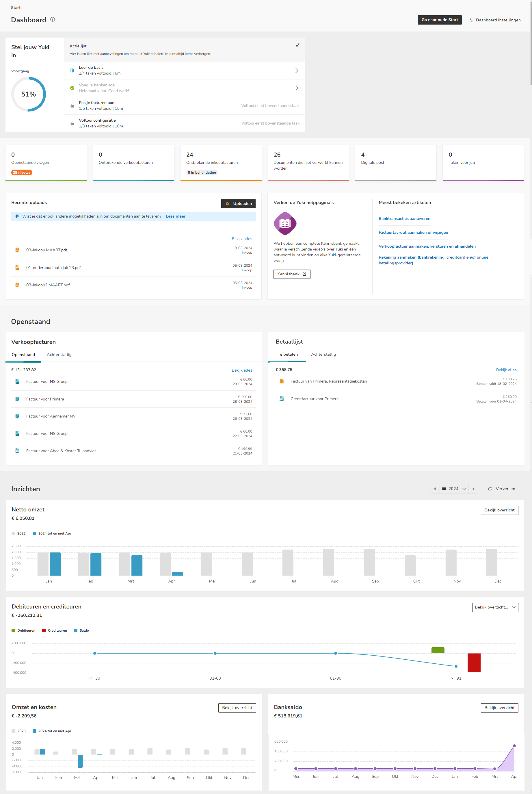Screen dimensions: 532x794
Task: Click the lock icon beside Voltooi configuratie
Action: 72,124
